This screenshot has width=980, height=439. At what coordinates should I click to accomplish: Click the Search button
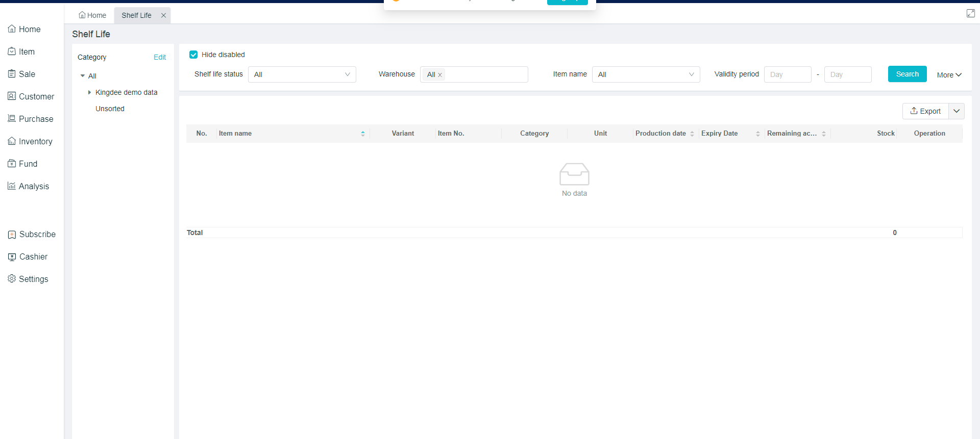pyautogui.click(x=907, y=74)
